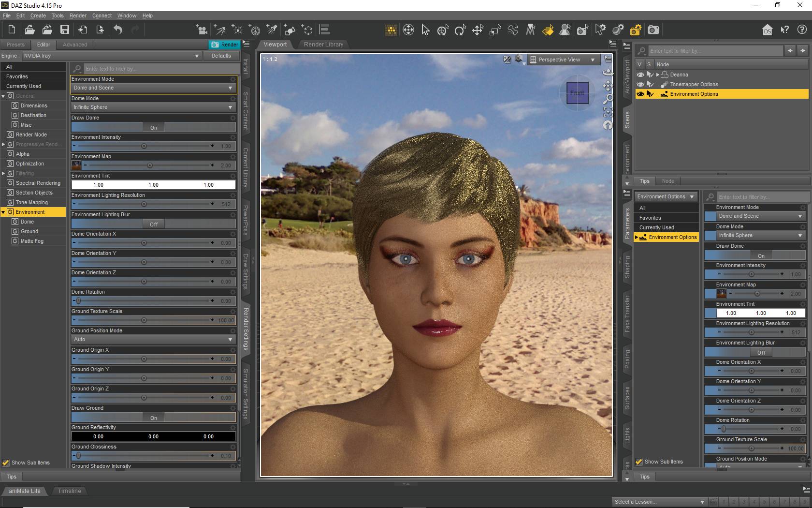812x508 pixels.
Task: Open the Environment Options selector dropdown in Parameters
Action: click(x=666, y=196)
